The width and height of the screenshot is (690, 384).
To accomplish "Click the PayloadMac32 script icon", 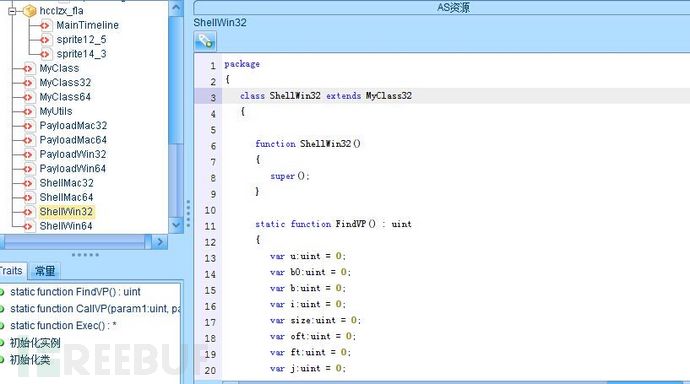I will 28,126.
